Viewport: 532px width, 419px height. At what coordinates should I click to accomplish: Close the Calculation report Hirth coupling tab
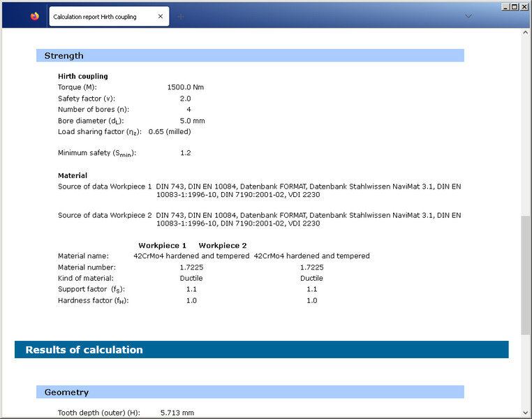coord(160,16)
